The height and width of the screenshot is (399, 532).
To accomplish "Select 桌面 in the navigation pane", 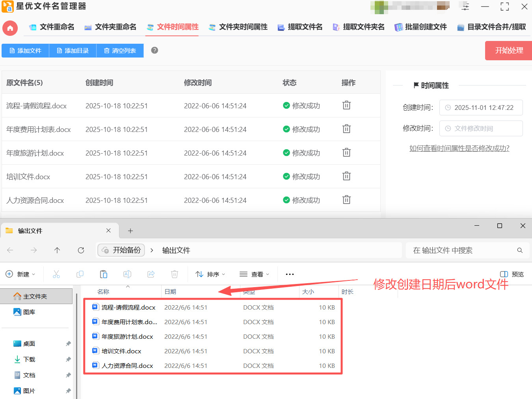I will point(29,343).
